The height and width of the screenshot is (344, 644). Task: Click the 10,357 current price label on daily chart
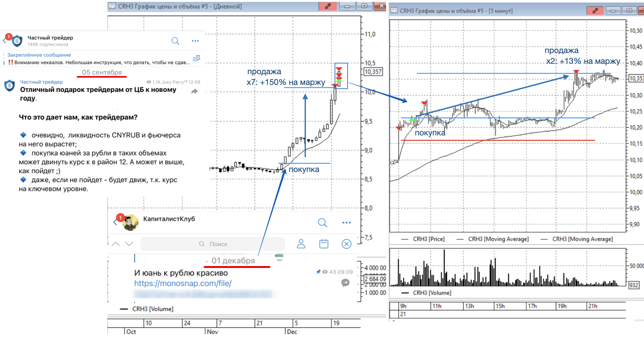[373, 72]
